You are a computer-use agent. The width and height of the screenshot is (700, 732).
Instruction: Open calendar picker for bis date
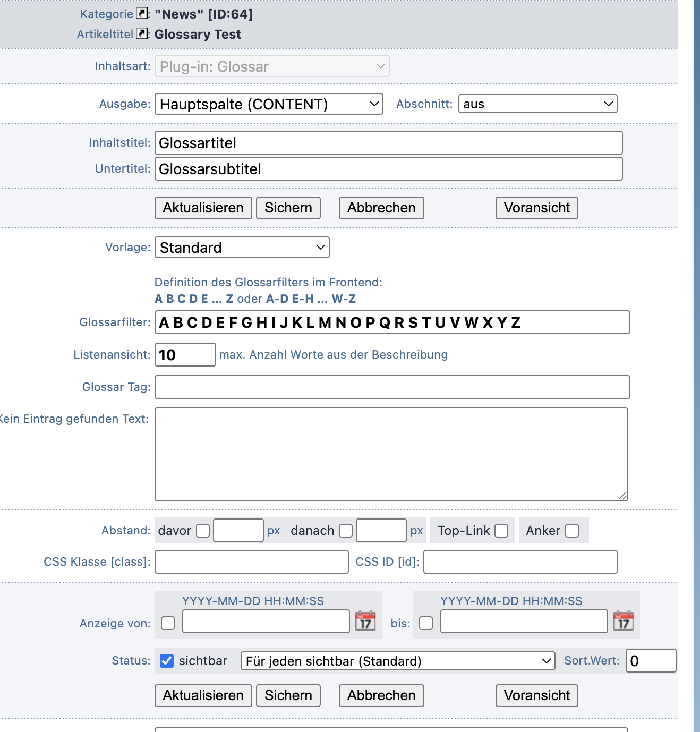(624, 621)
